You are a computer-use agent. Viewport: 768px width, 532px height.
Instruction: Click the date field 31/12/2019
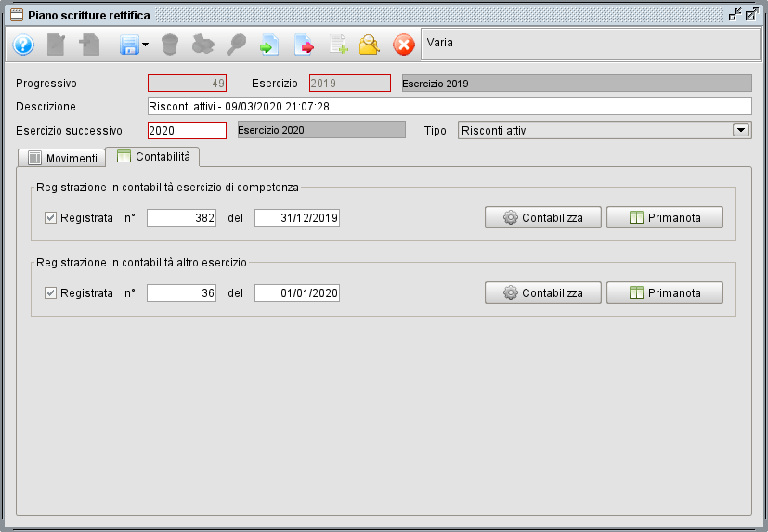tap(297, 218)
